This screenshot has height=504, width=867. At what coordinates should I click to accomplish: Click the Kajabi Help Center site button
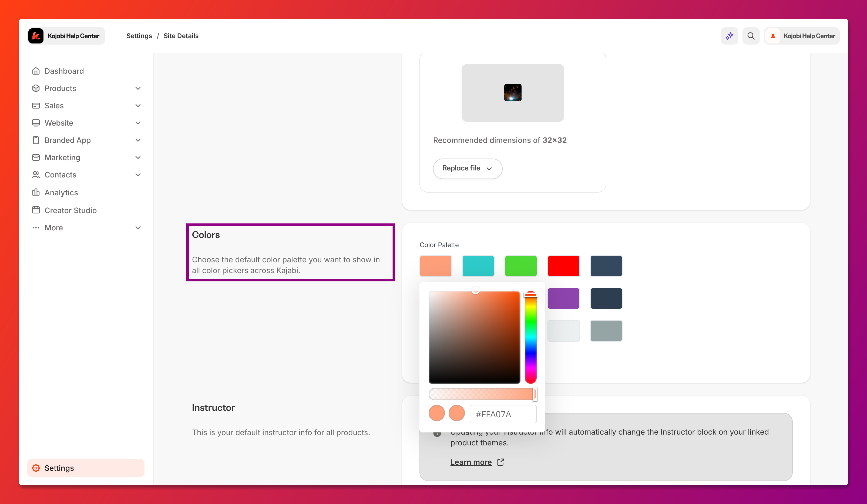tap(66, 36)
